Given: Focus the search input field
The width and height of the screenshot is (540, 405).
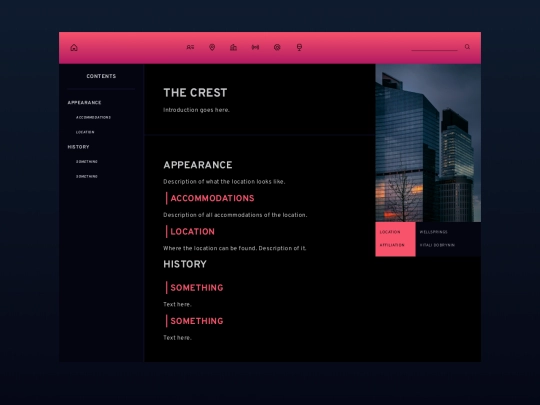Looking at the screenshot, I should point(434,47).
